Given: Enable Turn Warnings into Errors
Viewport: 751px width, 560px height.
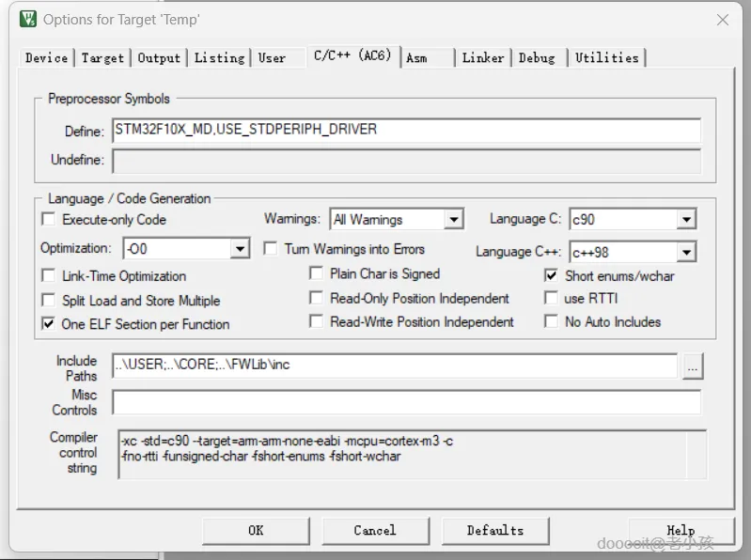Looking at the screenshot, I should [270, 249].
